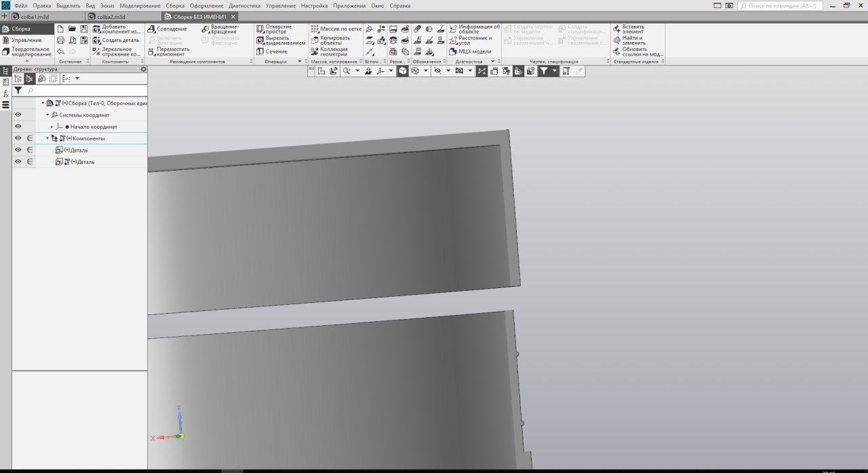Select Отверстие простое tool
This screenshot has height=473, width=868.
[274, 29]
